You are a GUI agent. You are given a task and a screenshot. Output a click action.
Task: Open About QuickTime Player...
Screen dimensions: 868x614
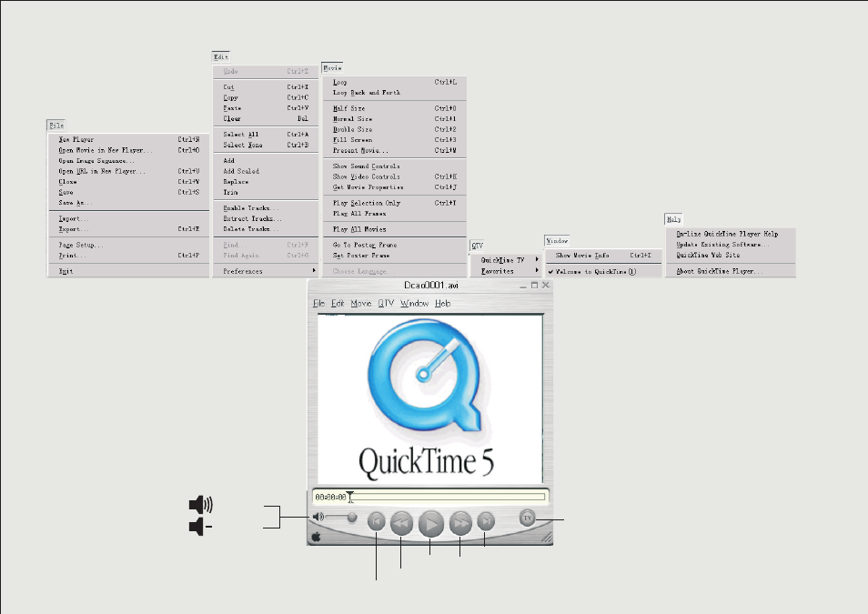point(731,271)
